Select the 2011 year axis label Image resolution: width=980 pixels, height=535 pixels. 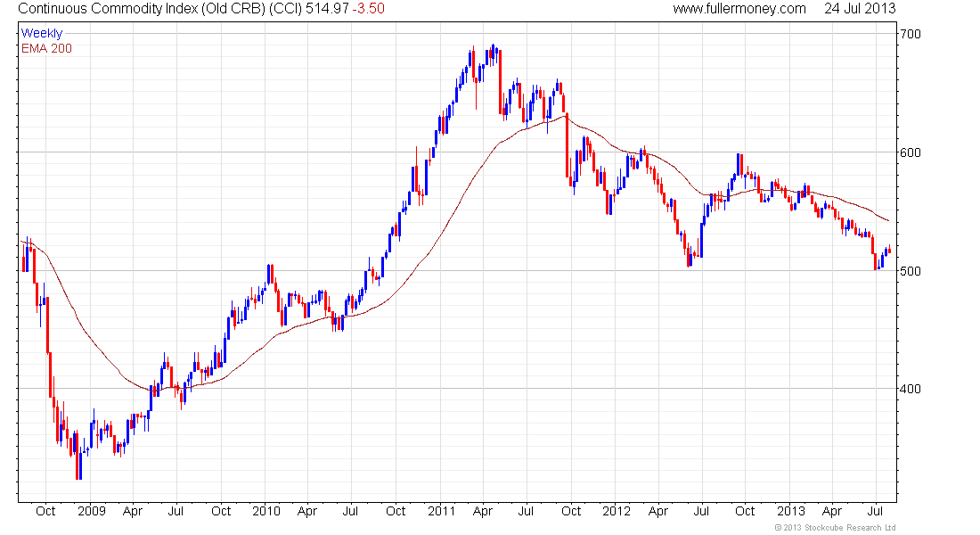click(441, 511)
